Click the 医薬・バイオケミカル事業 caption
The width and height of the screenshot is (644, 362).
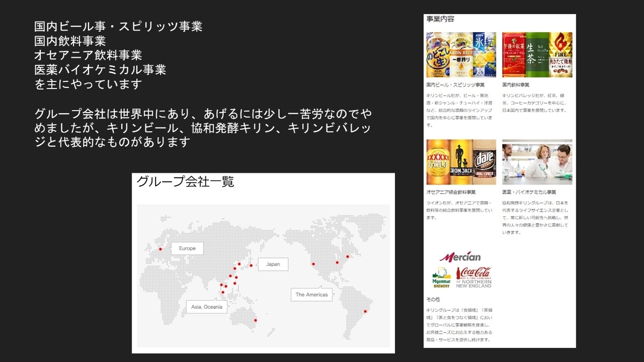pos(529,192)
